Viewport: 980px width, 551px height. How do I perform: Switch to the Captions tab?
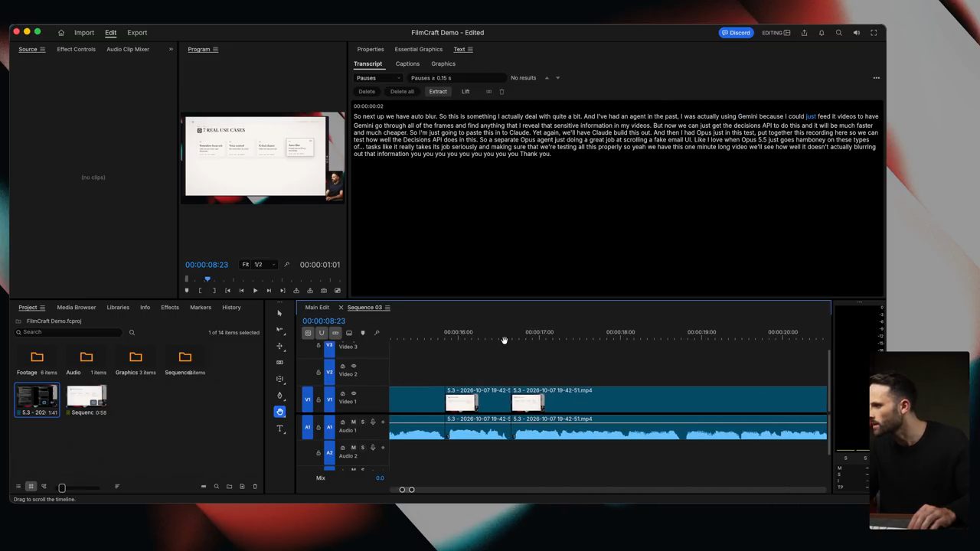[407, 64]
